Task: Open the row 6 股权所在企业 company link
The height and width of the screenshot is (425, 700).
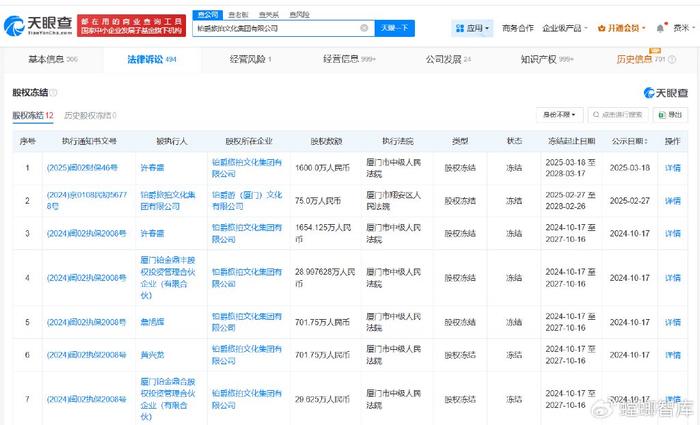Action: (247, 355)
